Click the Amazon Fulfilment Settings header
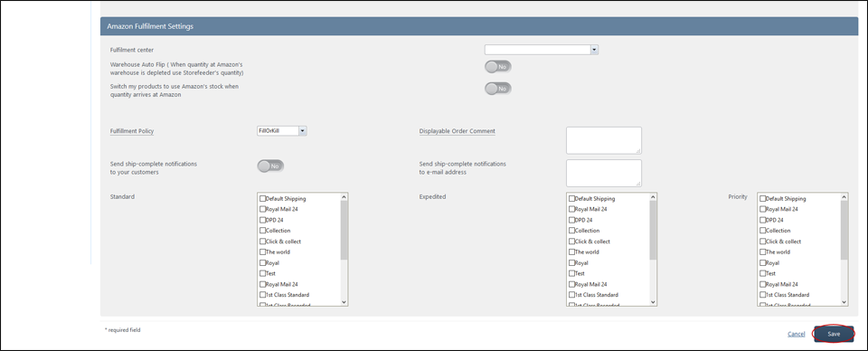Viewport: 868px width, 351px height. [479, 26]
